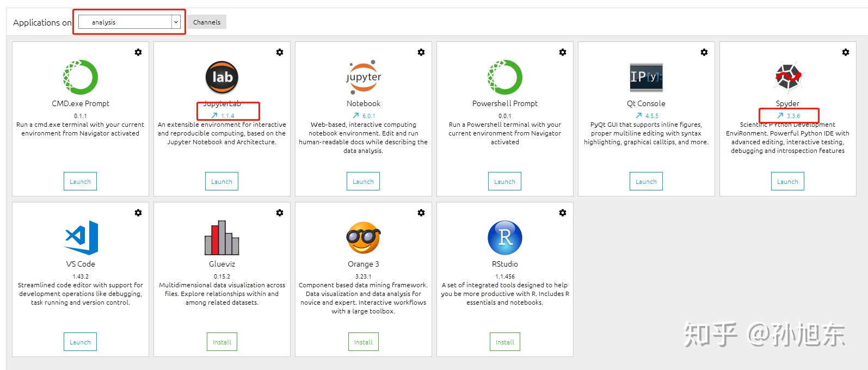This screenshot has width=868, height=370.
Task: Click the 'Applications on' label
Action: (x=42, y=22)
